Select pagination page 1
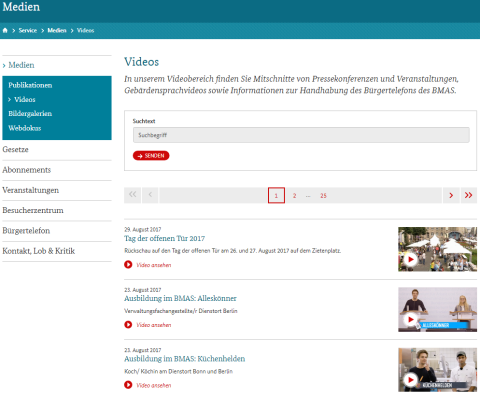 pyautogui.click(x=276, y=195)
